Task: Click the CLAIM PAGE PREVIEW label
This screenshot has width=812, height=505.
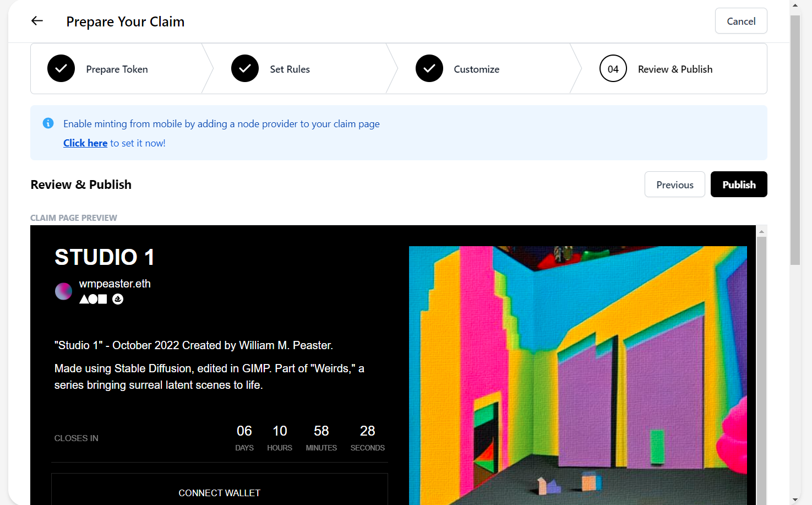Action: coord(74,218)
